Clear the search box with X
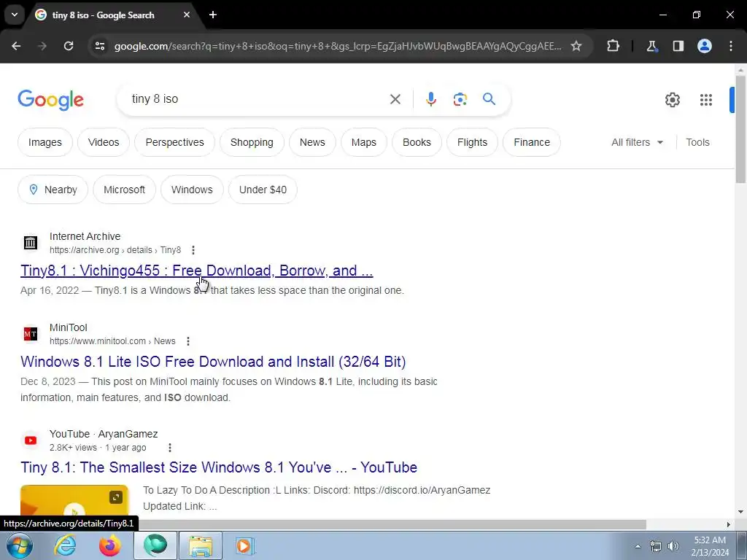The width and height of the screenshot is (747, 560). point(395,99)
